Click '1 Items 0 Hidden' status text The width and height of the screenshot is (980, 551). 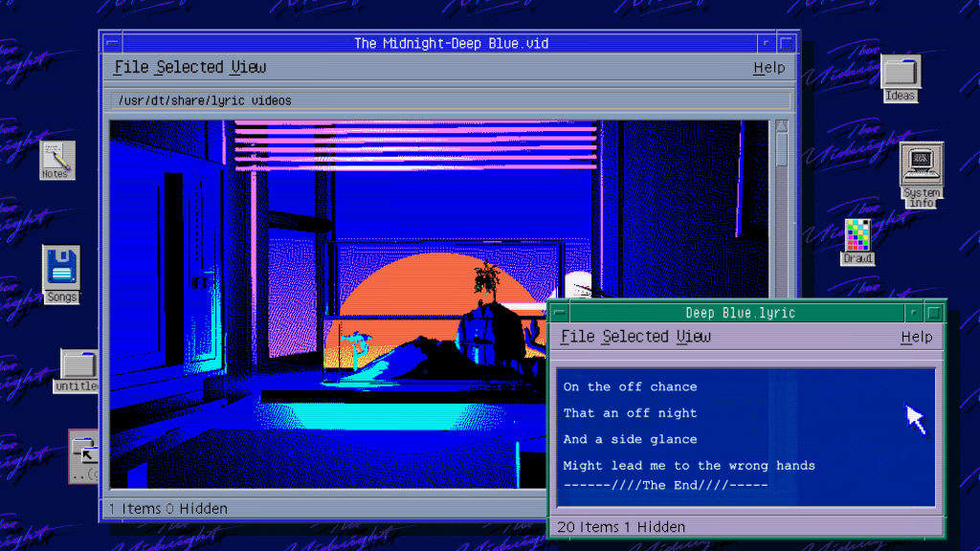click(168, 509)
